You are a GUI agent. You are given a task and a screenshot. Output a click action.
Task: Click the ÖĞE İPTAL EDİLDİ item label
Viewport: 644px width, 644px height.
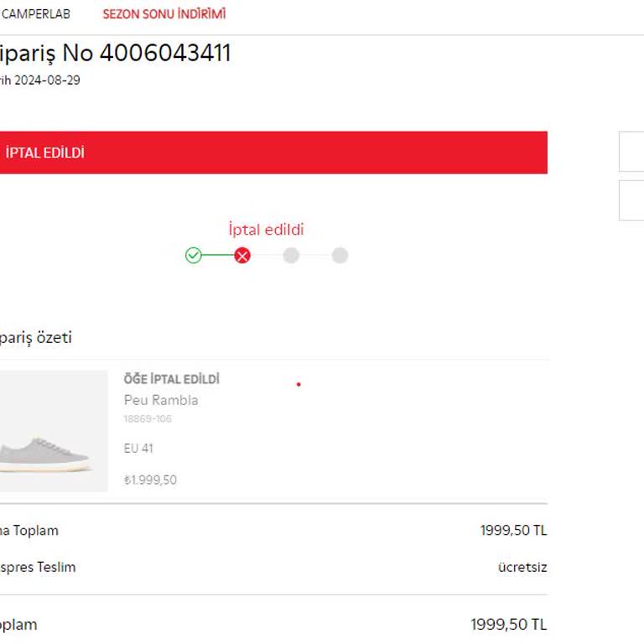pos(171,379)
